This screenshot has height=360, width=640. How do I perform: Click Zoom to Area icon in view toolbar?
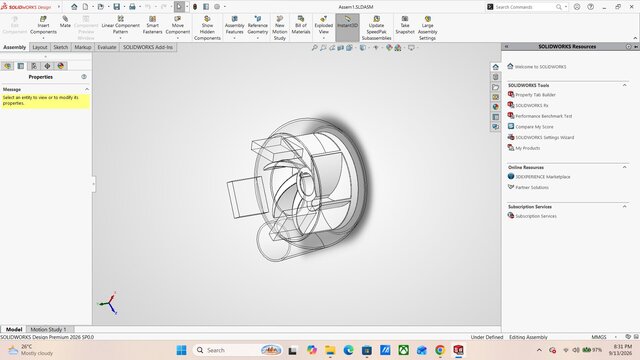coord(323,48)
